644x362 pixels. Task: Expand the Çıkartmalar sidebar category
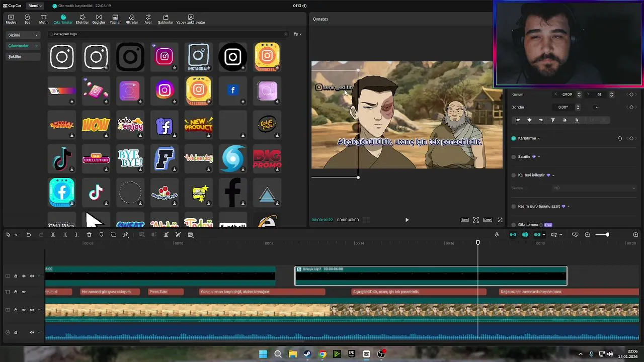23,46
